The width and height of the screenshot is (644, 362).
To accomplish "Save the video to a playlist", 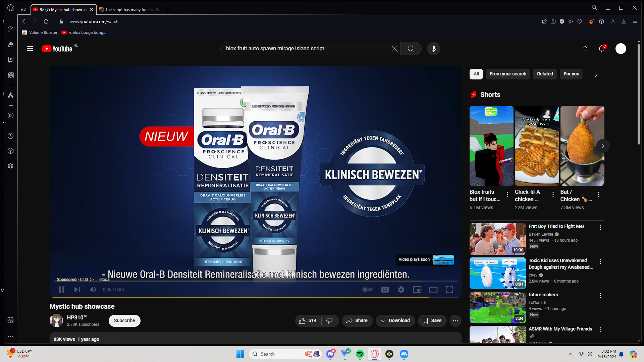I will point(432,321).
